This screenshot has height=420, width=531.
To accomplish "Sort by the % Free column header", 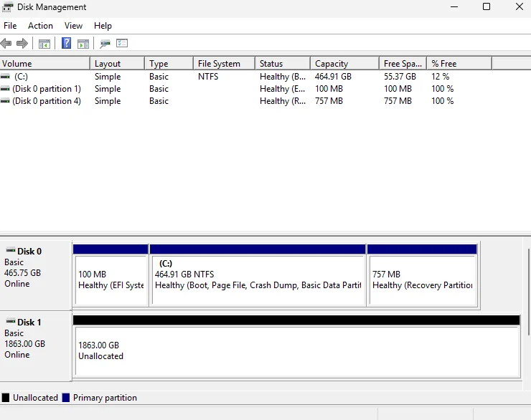I will [x=459, y=64].
